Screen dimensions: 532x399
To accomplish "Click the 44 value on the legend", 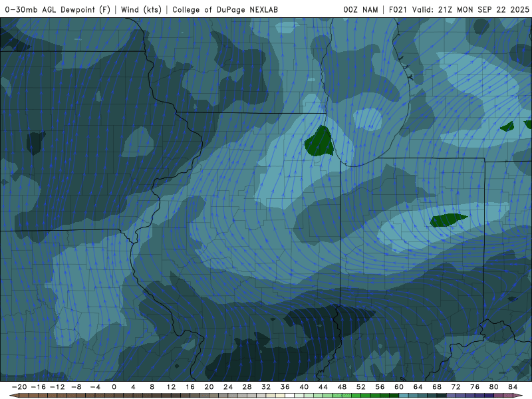I will (323, 387).
